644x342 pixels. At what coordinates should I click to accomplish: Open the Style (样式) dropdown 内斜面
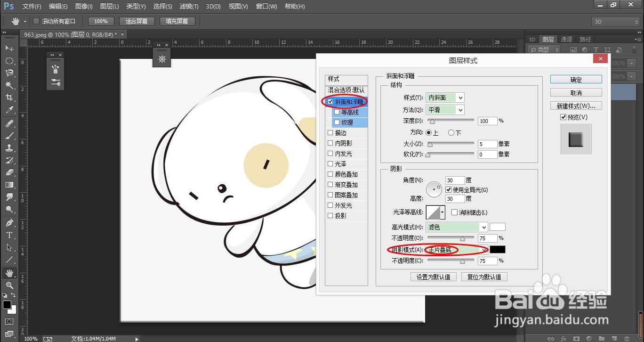point(445,98)
